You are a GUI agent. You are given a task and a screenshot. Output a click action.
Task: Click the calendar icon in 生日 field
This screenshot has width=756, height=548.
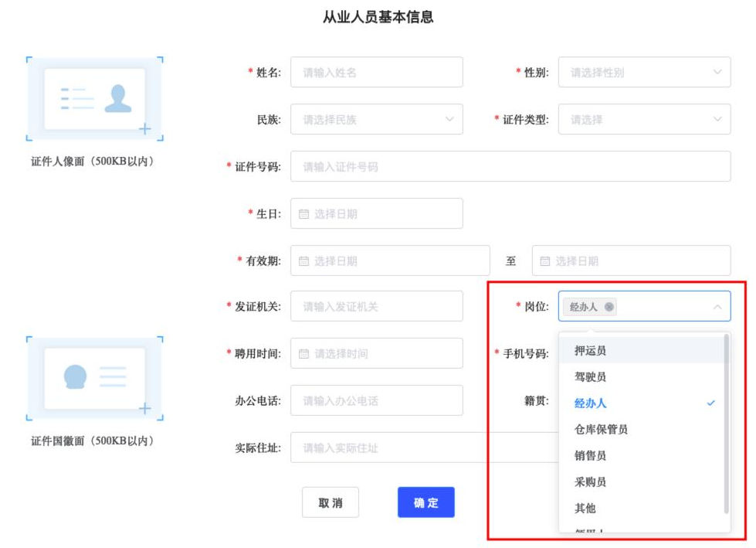[x=303, y=214]
